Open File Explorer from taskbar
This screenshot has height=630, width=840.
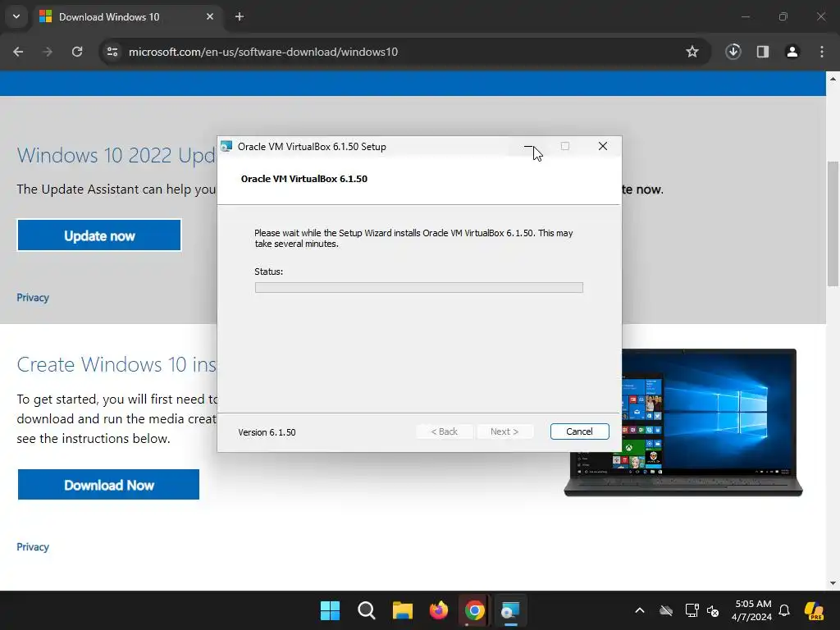click(x=402, y=610)
